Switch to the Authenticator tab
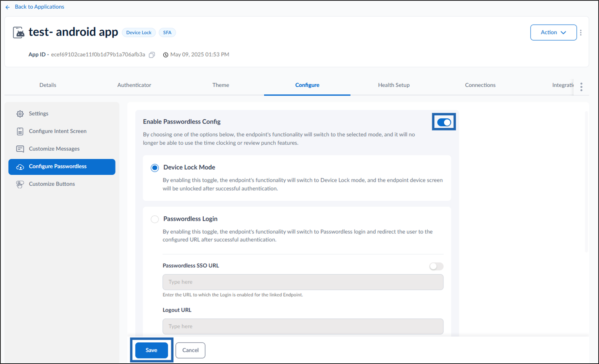 tap(134, 85)
